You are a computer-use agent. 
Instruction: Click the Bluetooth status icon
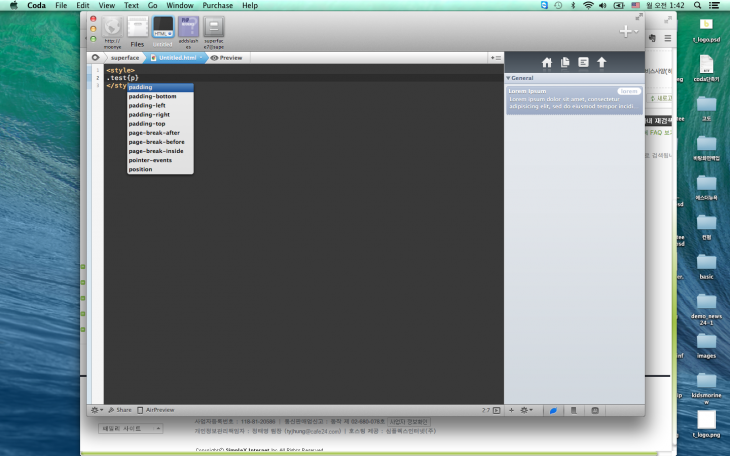point(573,5)
